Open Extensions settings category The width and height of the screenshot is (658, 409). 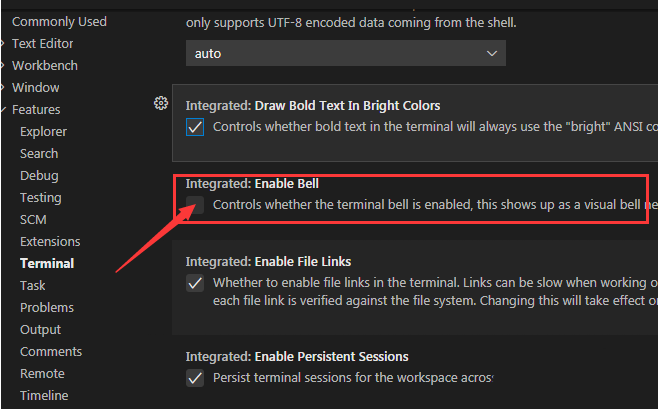(50, 241)
